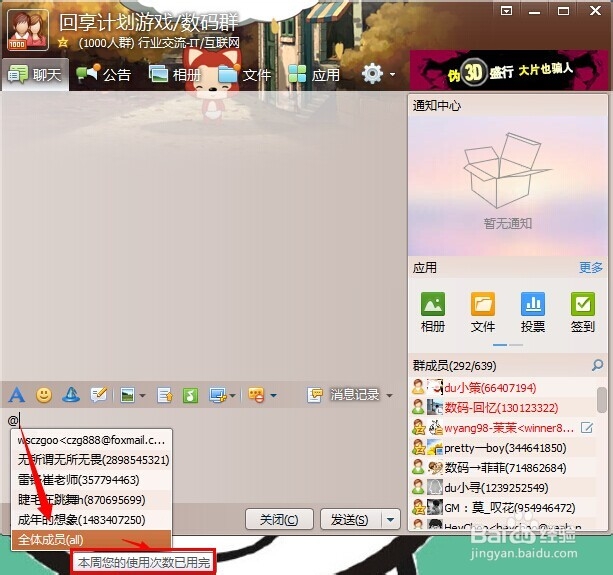613x575 pixels.
Task: Click the 关闭(C) button
Action: coord(279,519)
